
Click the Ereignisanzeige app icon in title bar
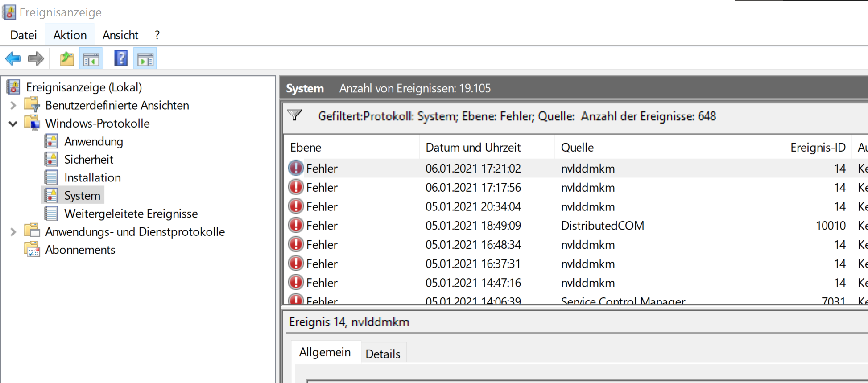[x=9, y=12]
